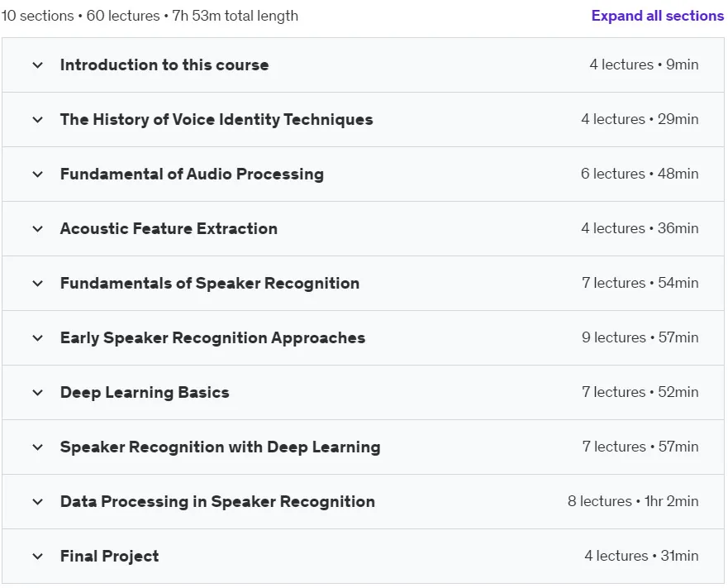Viewport: 728px width, 588px height.
Task: Open Fundamental of Audio Processing section title
Action: pos(192,174)
